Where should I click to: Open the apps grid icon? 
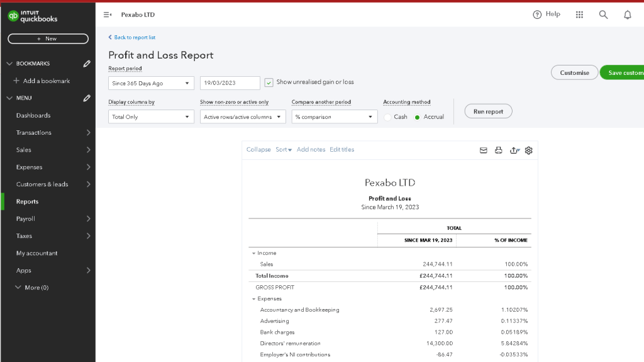click(x=579, y=15)
